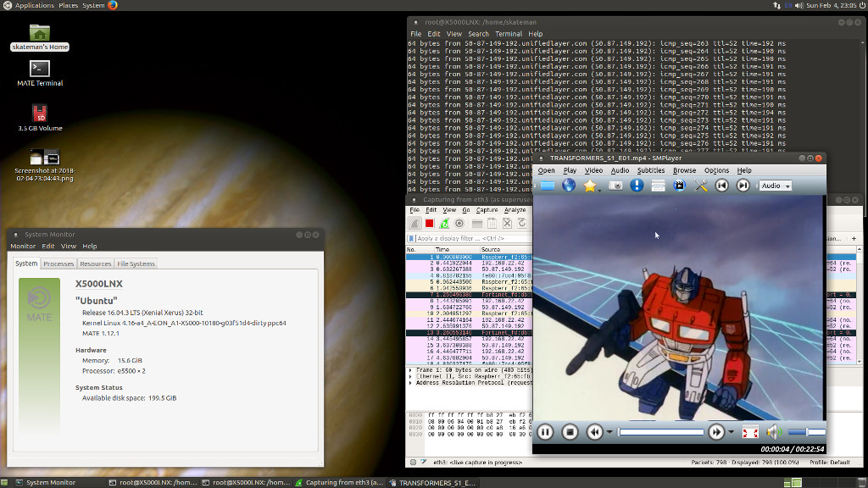Select the 3.5 GB Volume desktop icon

pyautogui.click(x=40, y=117)
